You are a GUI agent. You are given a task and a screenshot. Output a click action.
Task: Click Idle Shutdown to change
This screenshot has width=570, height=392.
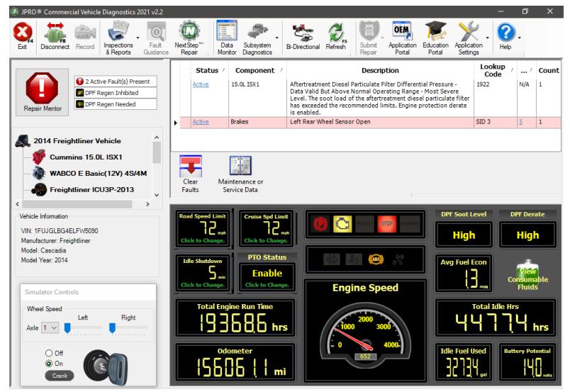203,273
